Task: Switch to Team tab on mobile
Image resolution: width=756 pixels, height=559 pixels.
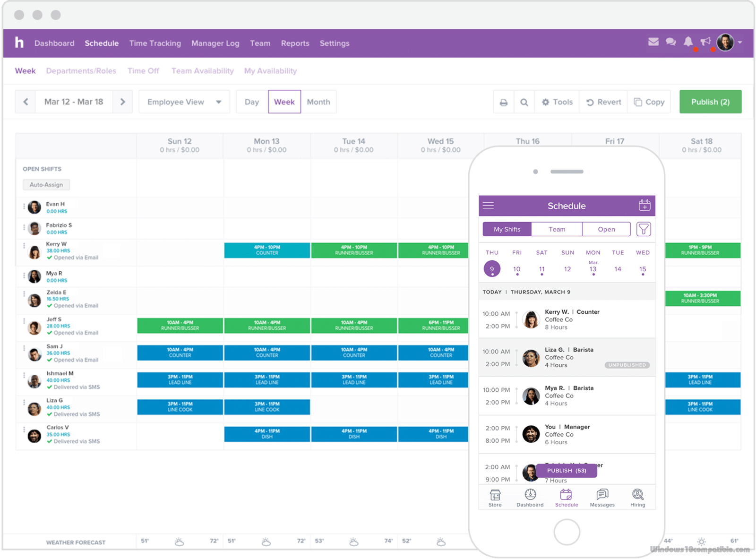Action: pyautogui.click(x=557, y=229)
